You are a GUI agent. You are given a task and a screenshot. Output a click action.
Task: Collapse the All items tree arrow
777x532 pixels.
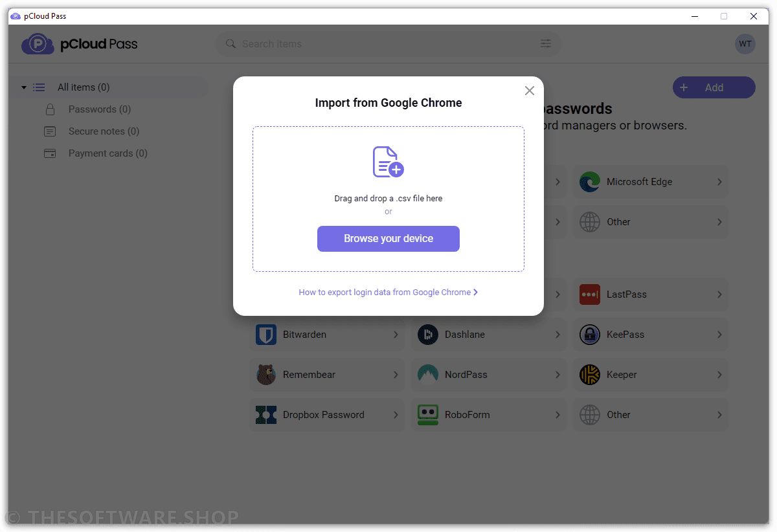[24, 87]
